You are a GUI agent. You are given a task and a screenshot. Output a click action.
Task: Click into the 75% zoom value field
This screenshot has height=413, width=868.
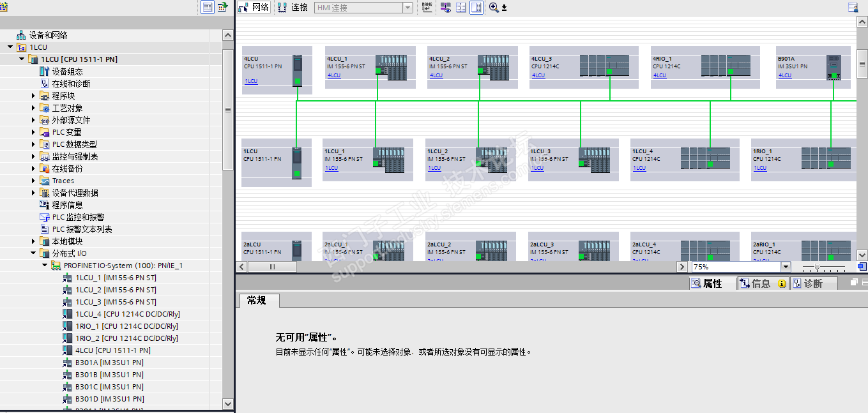click(736, 267)
